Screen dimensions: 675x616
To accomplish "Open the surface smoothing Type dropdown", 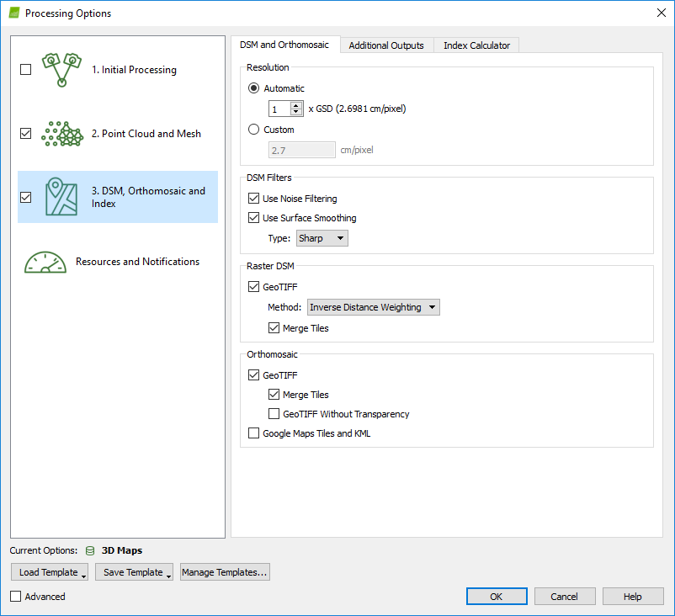I will [x=322, y=239].
